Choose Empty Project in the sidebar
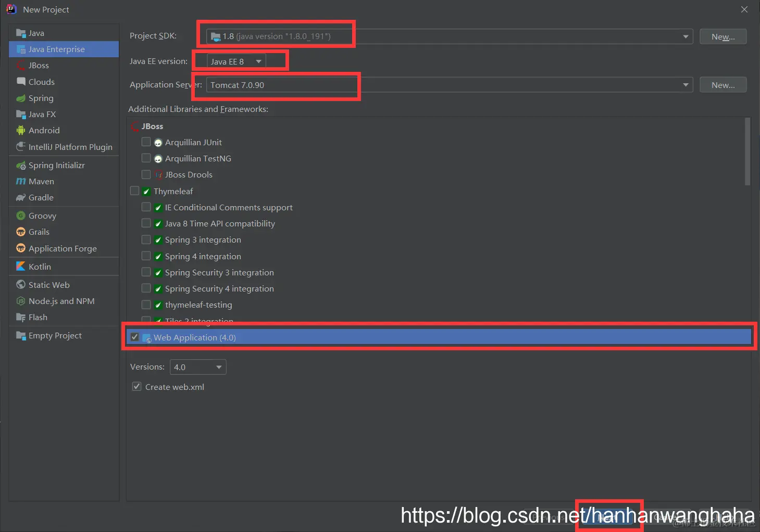 tap(64, 336)
